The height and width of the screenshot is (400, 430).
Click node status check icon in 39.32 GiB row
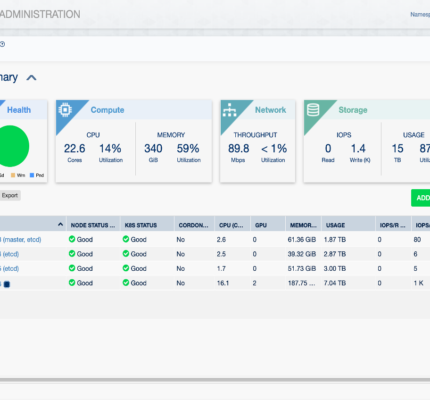point(72,254)
